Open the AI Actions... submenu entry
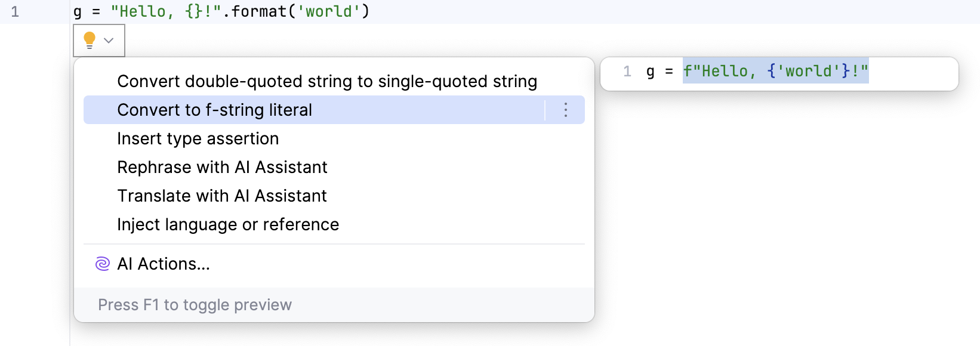The image size is (980, 346). tap(164, 264)
